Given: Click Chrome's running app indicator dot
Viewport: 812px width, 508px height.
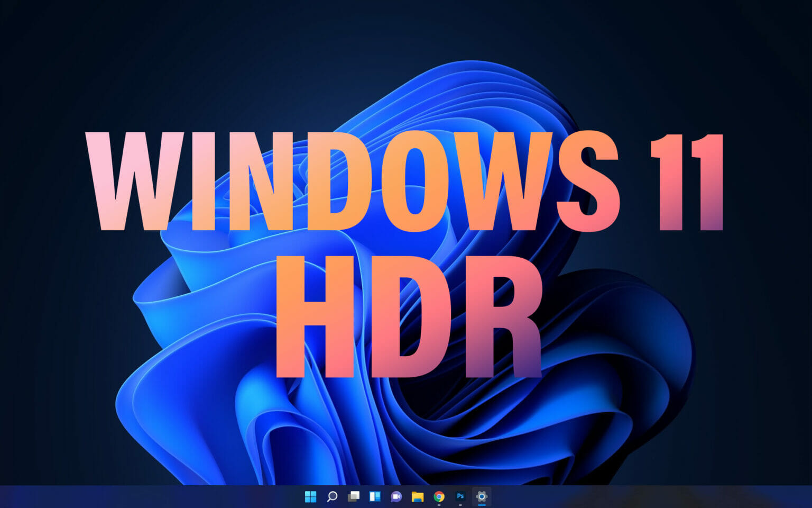Looking at the screenshot, I should (x=439, y=505).
